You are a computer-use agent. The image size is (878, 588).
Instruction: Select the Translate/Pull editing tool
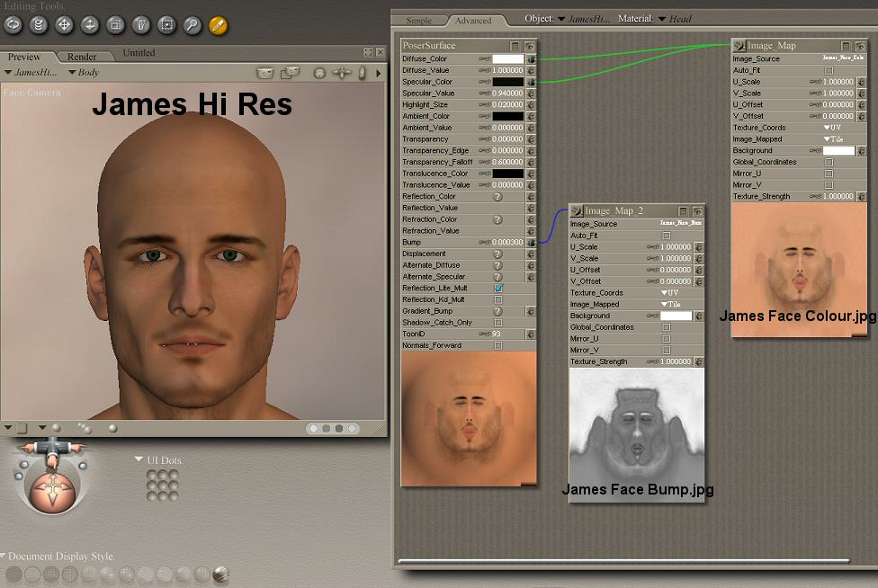tap(64, 24)
